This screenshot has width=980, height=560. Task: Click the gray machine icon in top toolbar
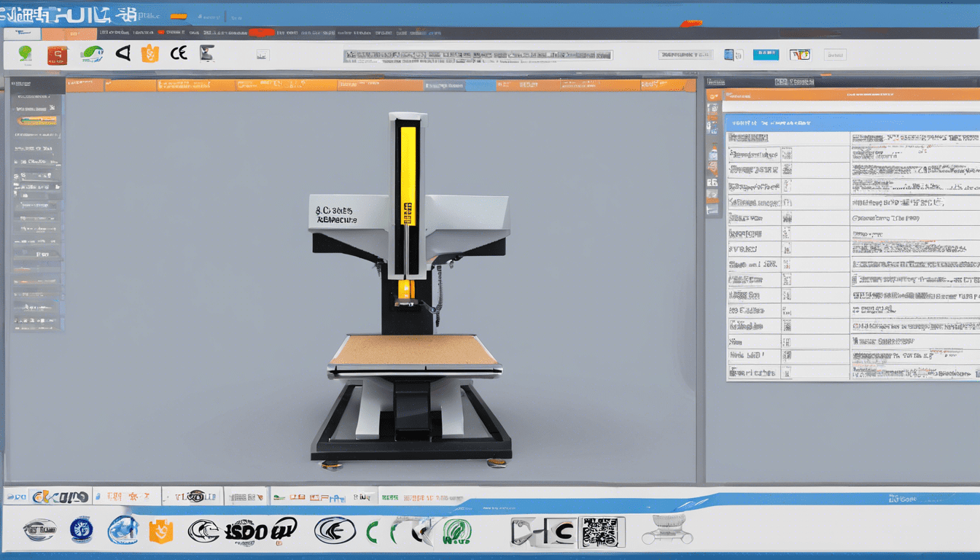click(x=207, y=52)
